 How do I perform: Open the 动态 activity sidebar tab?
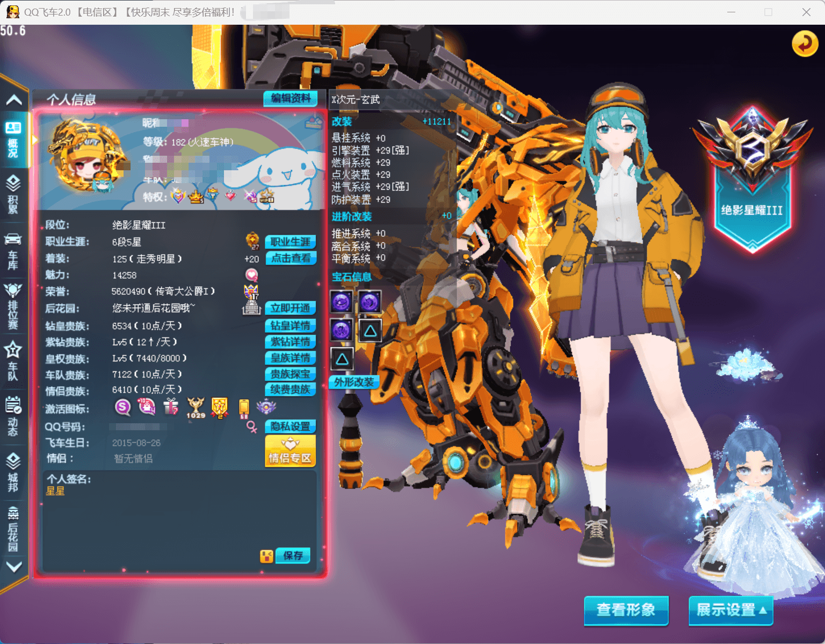tap(13, 416)
